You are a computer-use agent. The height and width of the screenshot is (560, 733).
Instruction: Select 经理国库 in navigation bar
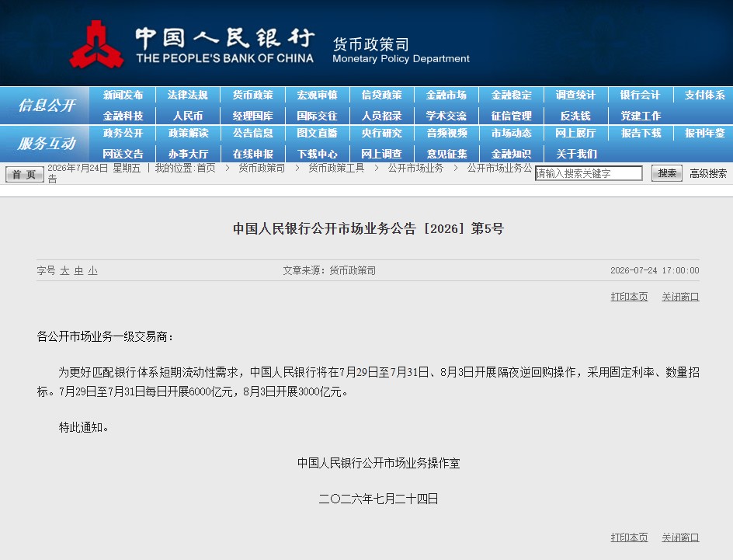[x=252, y=116]
